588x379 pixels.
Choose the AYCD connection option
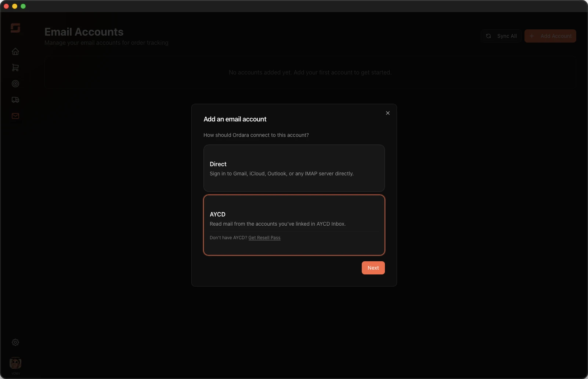294,225
